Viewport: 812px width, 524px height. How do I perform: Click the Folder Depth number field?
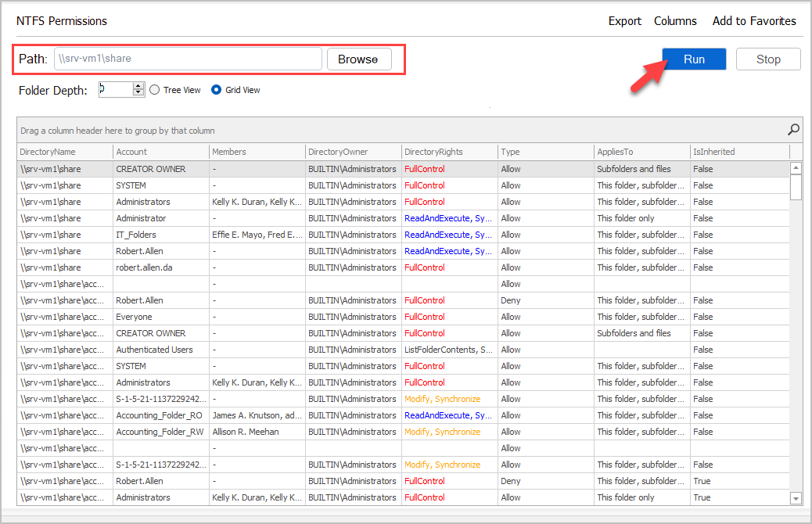[115, 90]
